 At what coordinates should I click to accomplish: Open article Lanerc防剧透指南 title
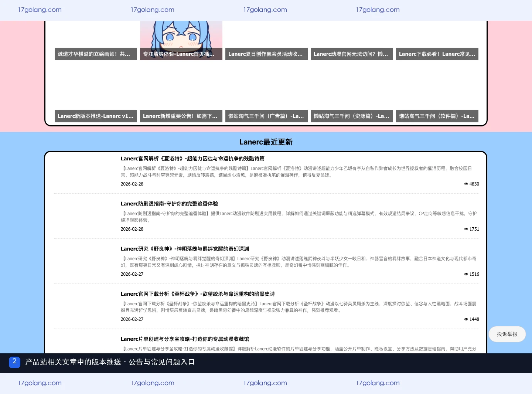pos(169,204)
